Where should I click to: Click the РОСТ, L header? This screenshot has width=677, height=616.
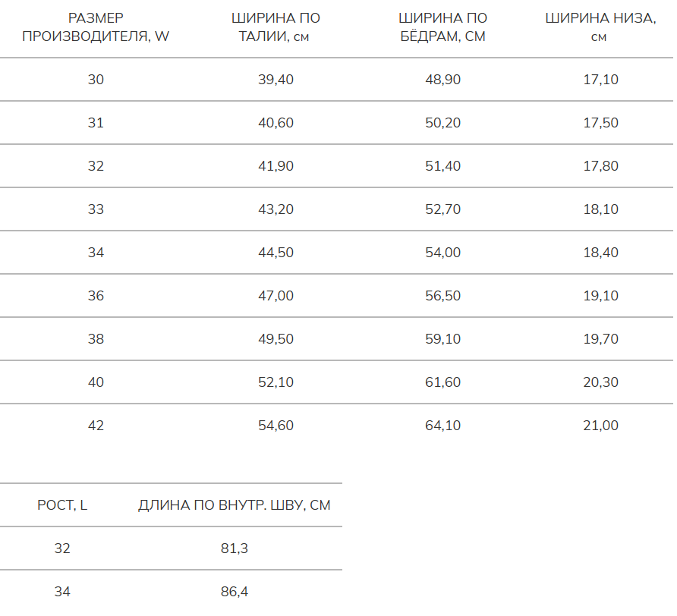62,505
